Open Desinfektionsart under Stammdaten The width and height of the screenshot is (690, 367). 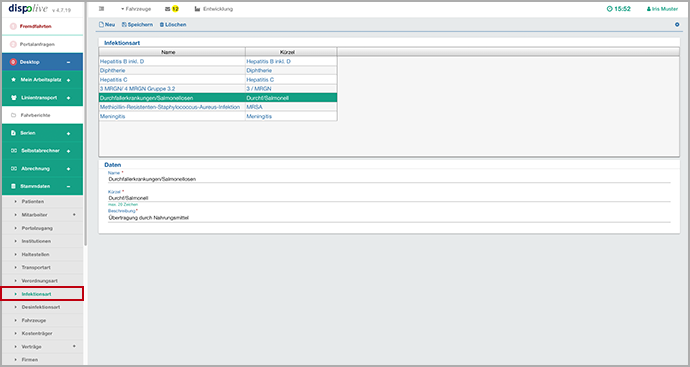tap(42, 307)
